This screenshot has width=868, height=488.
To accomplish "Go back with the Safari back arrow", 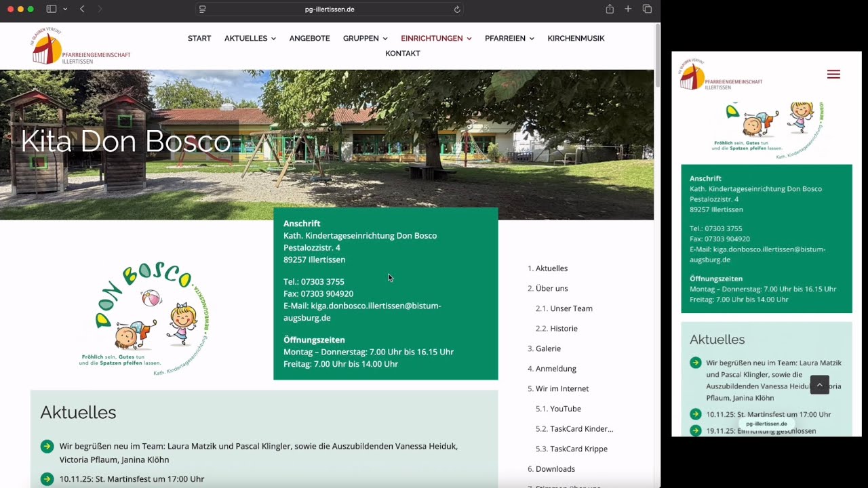I will pyautogui.click(x=82, y=9).
